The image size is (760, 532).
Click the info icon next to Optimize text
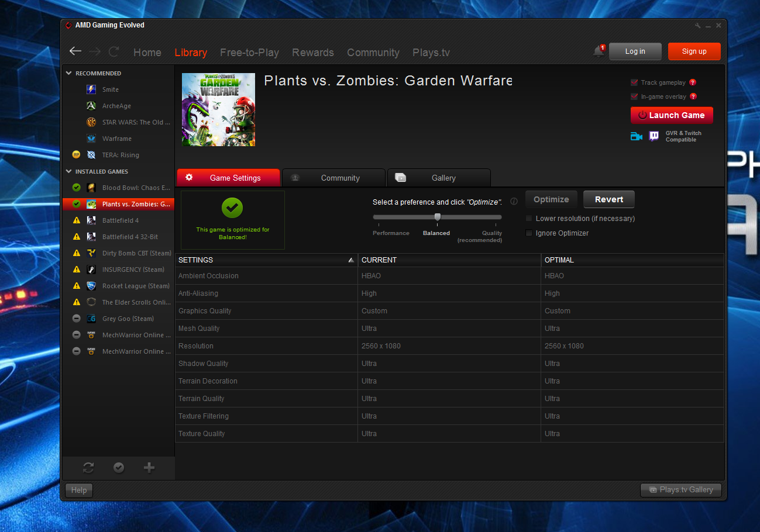(x=514, y=202)
